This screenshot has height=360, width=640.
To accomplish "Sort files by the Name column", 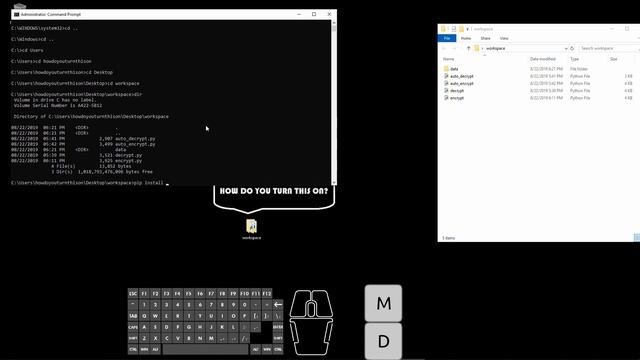I will point(448,59).
